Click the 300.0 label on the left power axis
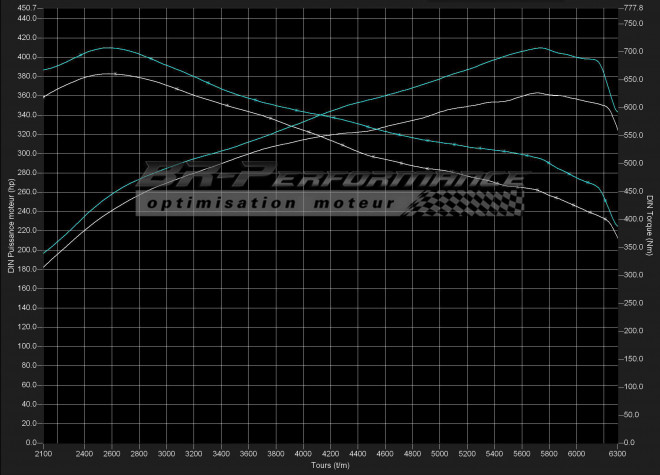 pyautogui.click(x=25, y=153)
